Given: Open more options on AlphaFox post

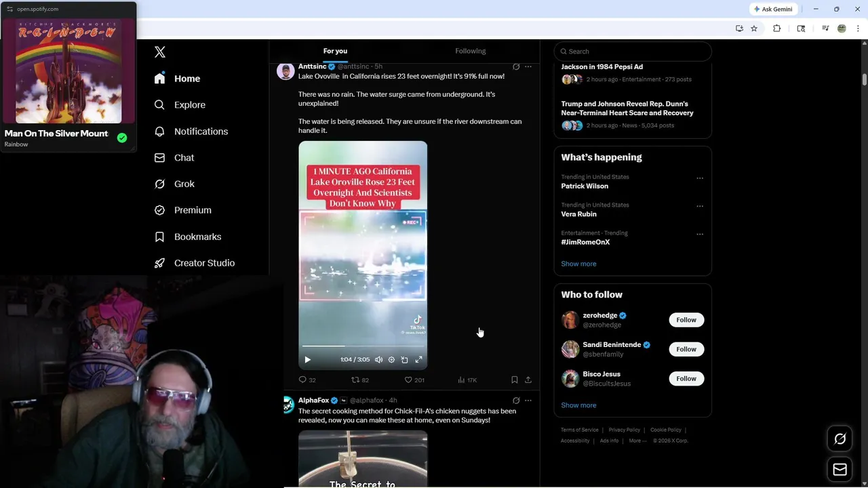Looking at the screenshot, I should click(x=528, y=401).
